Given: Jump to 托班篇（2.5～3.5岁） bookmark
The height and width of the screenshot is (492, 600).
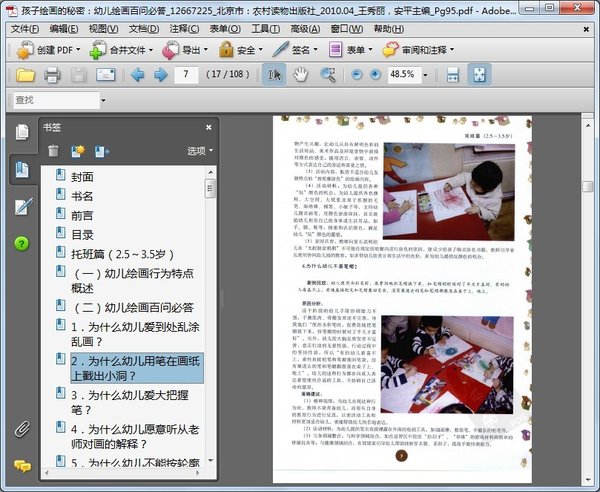Looking at the screenshot, I should [125, 254].
